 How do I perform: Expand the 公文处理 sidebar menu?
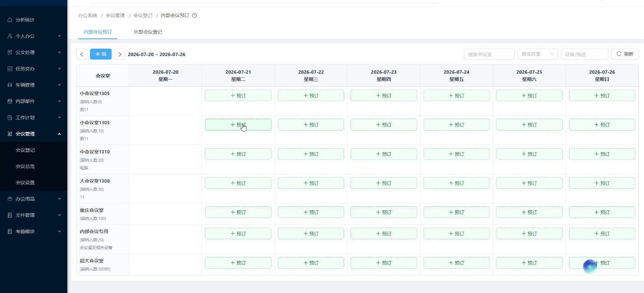point(33,52)
